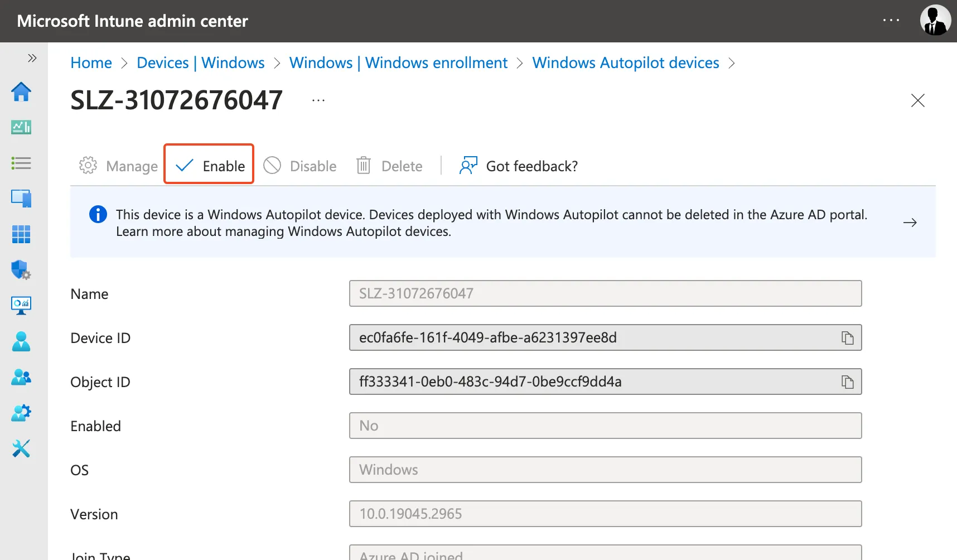Copy the Object ID value
957x560 pixels.
tap(847, 382)
